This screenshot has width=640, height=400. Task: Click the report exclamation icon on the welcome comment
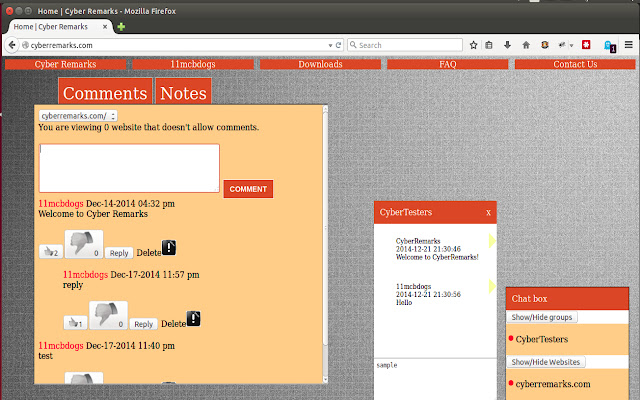tap(170, 247)
